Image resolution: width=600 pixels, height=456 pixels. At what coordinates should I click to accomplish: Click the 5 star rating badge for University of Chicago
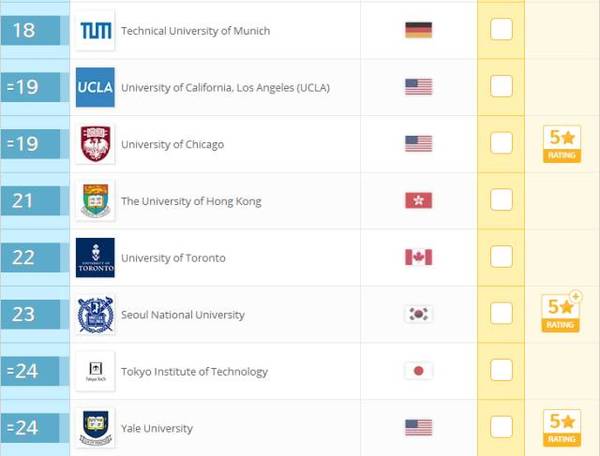[562, 144]
